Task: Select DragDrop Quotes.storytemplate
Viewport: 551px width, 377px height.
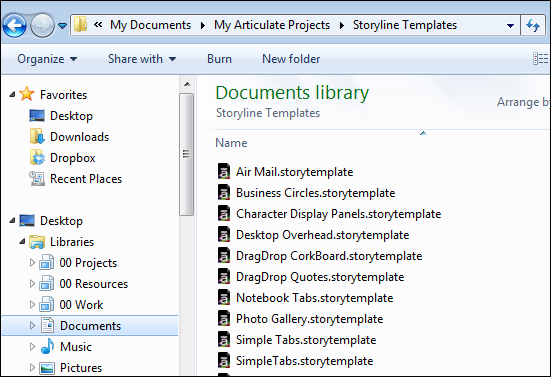Action: (320, 277)
